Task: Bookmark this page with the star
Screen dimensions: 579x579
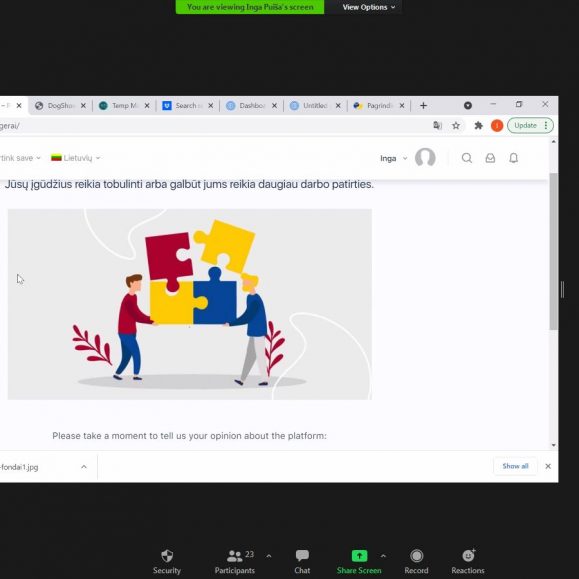Action: coord(456,126)
